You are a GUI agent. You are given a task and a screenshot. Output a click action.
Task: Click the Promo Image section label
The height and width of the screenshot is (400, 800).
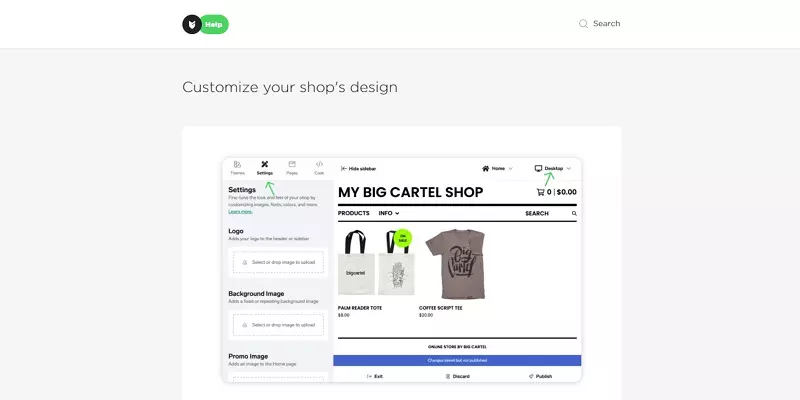248,356
